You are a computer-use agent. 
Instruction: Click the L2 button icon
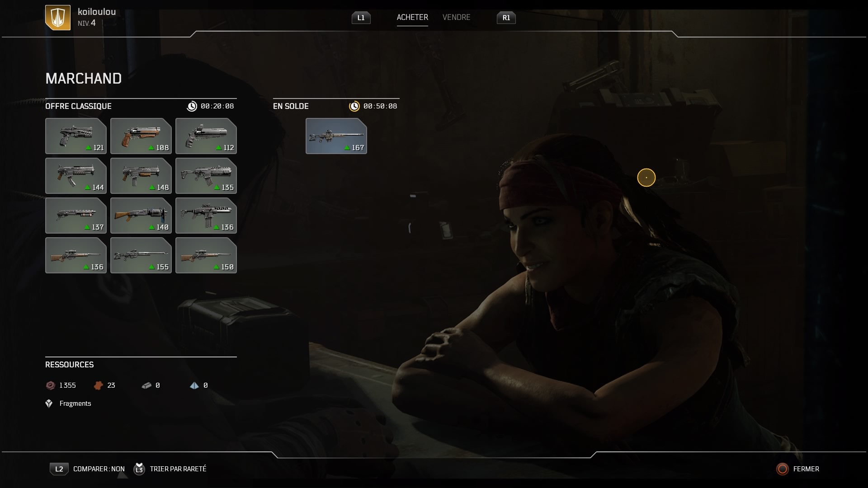click(x=59, y=469)
